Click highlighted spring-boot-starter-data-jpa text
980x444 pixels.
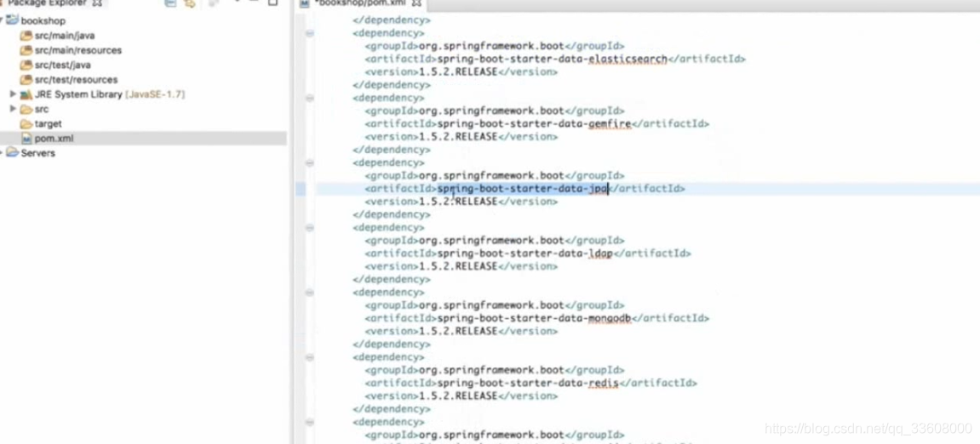[523, 189]
